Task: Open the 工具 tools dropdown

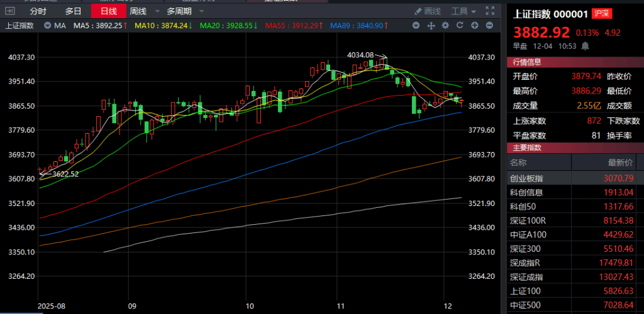Action: coord(464,11)
